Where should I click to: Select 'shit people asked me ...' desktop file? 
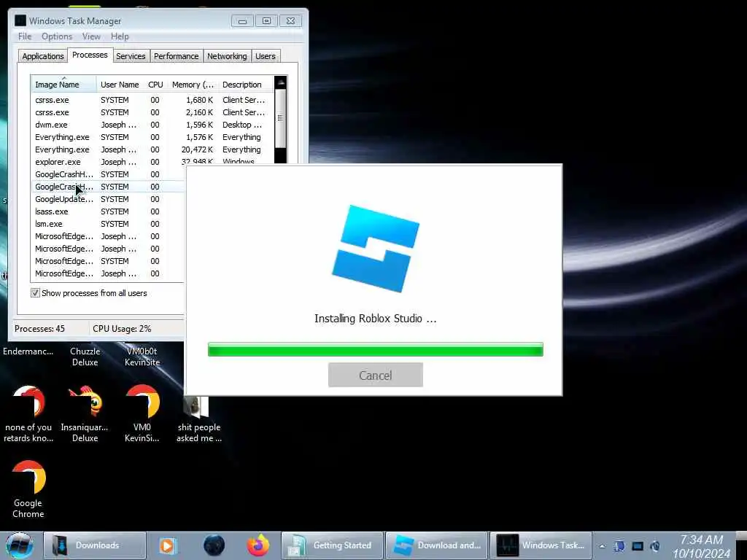198,419
